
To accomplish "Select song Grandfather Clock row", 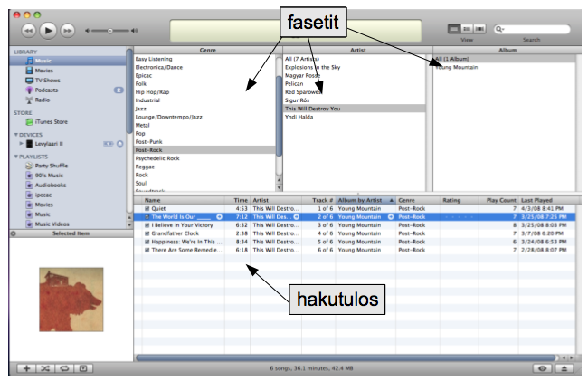I will coord(355,233).
